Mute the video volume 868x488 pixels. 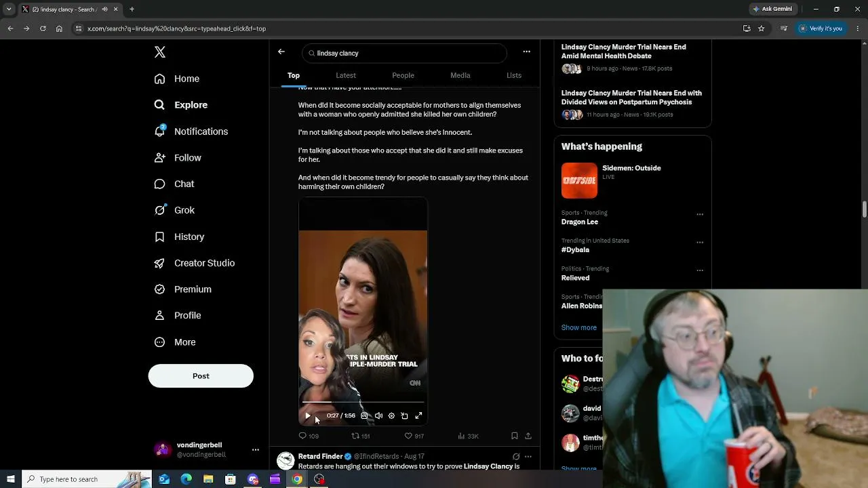[x=378, y=416]
